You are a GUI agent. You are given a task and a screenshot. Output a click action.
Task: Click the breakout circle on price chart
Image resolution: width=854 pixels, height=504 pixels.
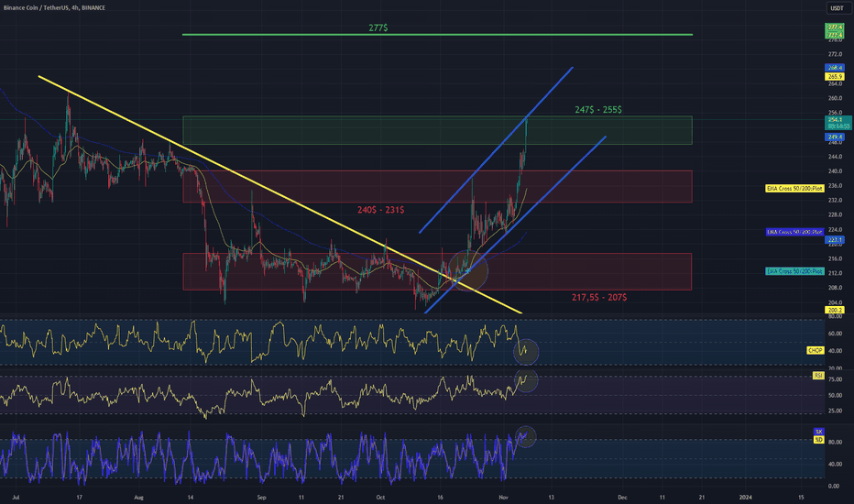(x=468, y=270)
